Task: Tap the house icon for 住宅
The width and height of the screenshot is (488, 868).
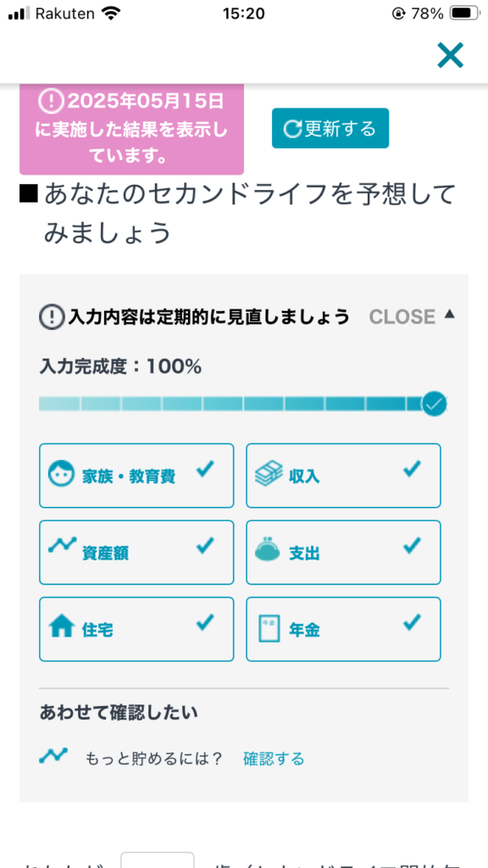Action: tap(61, 627)
